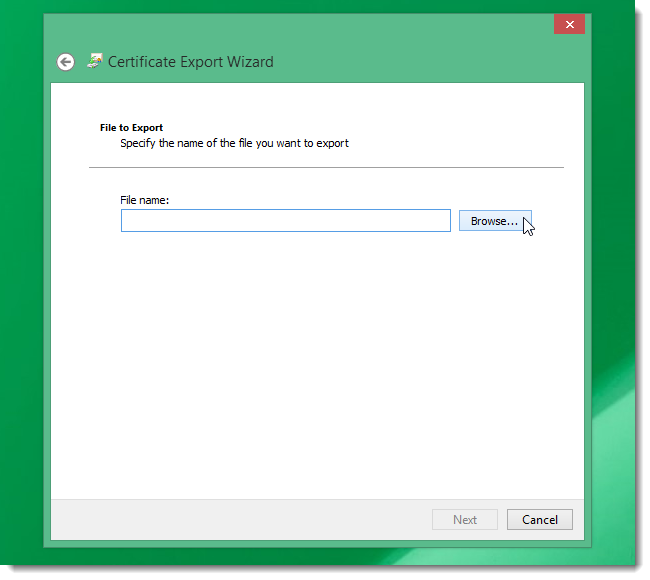Cancel the certificate export
This screenshot has height=580, width=650.
540,519
